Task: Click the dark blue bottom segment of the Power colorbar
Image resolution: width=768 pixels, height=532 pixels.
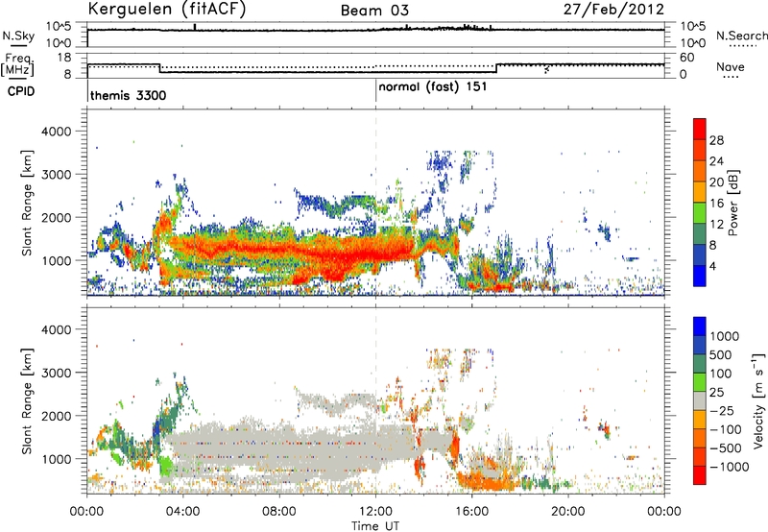Action: click(x=700, y=276)
